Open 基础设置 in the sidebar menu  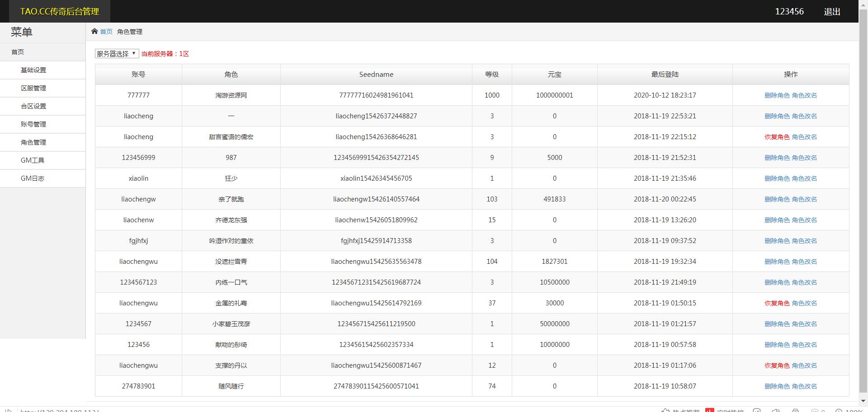coord(33,70)
